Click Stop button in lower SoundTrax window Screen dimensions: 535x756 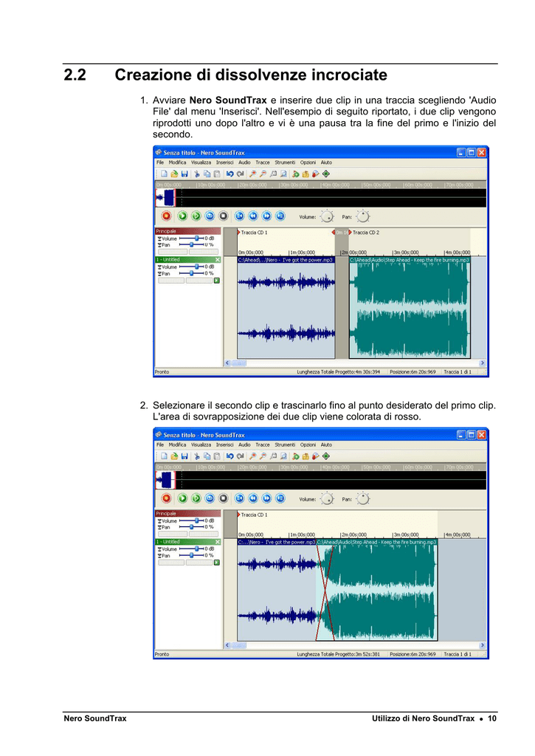pyautogui.click(x=223, y=498)
